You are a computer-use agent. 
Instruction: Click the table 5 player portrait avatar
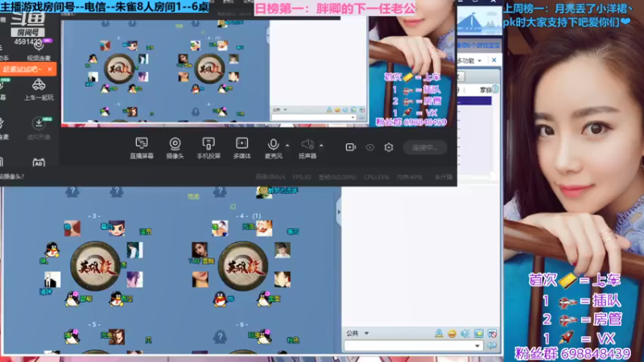[117, 337]
